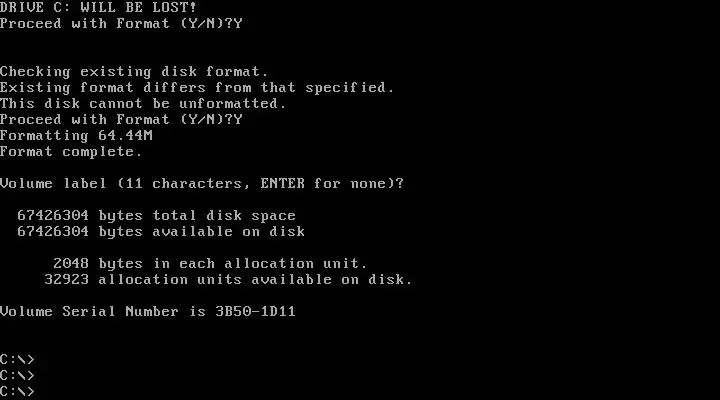Viewport: 720px width, 400px height.
Task: Click the middle C:\> prompt line
Action: coord(17,376)
